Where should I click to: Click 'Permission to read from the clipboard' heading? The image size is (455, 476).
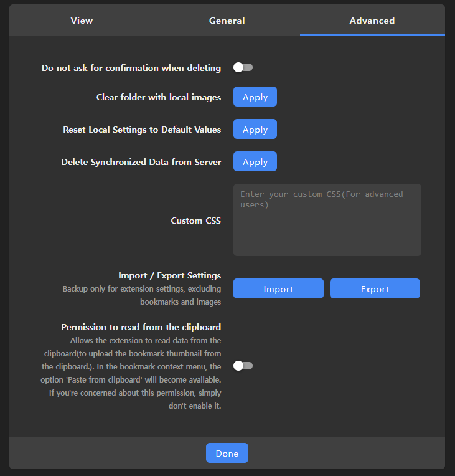[x=141, y=327]
